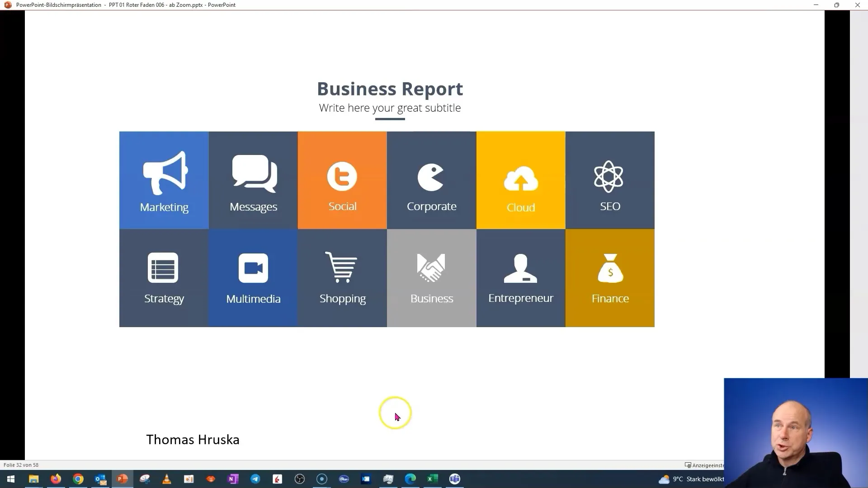Click Thomas Hruska author name link
Image resolution: width=868 pixels, height=488 pixels.
coord(192,439)
